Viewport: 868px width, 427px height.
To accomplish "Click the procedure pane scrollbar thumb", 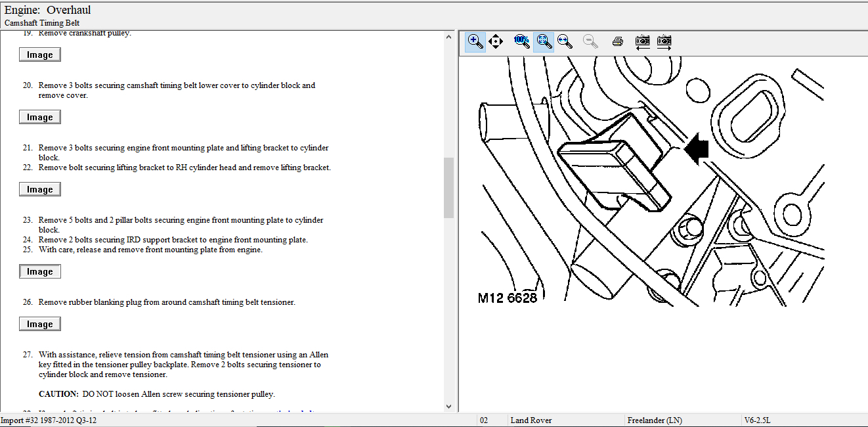I will (449, 187).
